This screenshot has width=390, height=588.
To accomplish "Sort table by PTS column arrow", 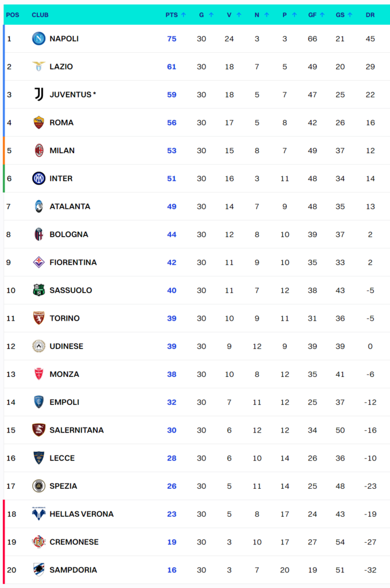I will pyautogui.click(x=184, y=15).
